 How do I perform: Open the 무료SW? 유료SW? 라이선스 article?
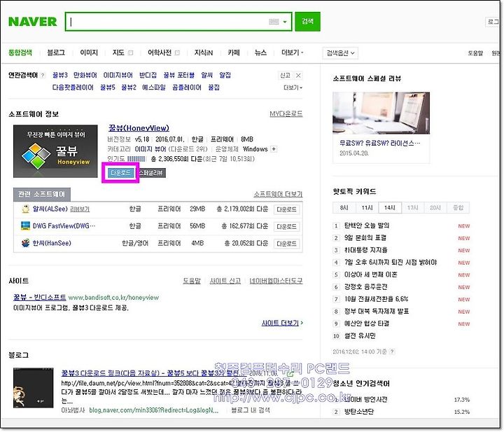(x=379, y=144)
